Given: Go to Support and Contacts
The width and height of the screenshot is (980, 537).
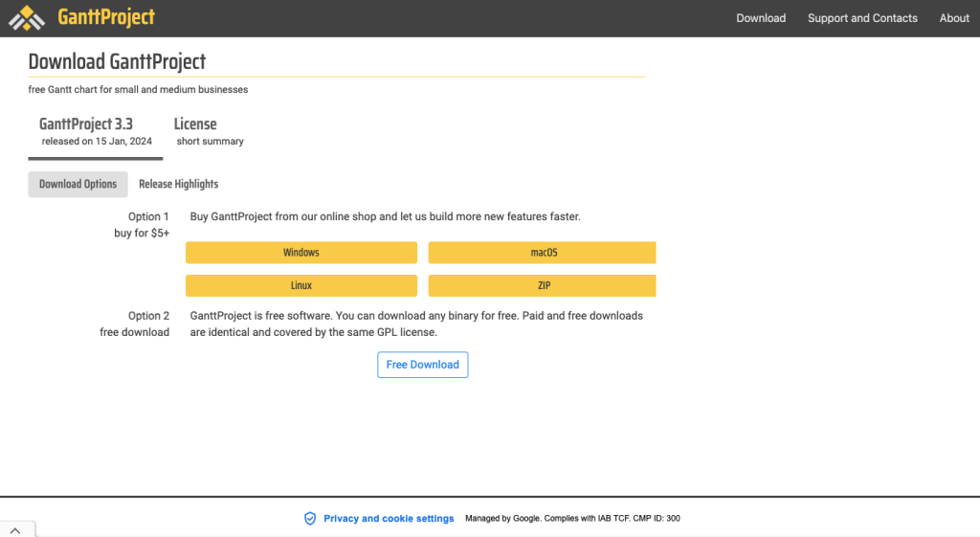Looking at the screenshot, I should coord(862,18).
